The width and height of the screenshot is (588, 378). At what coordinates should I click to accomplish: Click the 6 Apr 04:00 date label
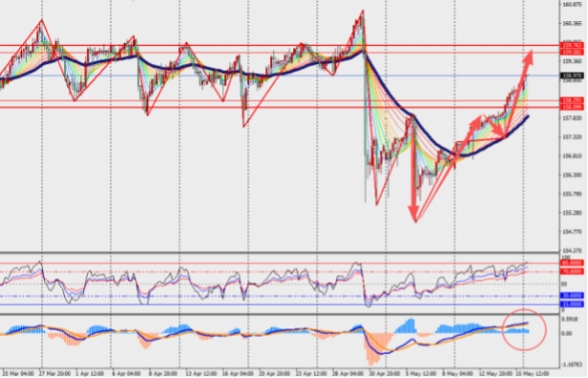coord(126,374)
